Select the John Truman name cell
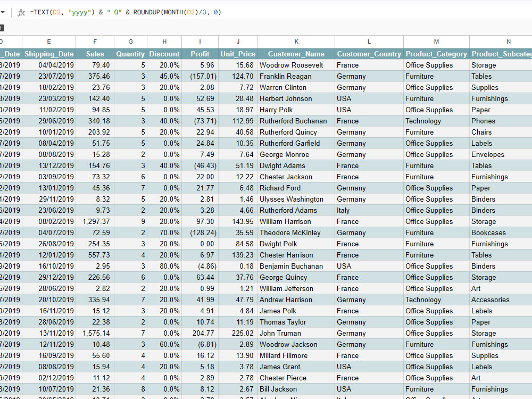The image size is (532, 399). pyautogui.click(x=296, y=333)
